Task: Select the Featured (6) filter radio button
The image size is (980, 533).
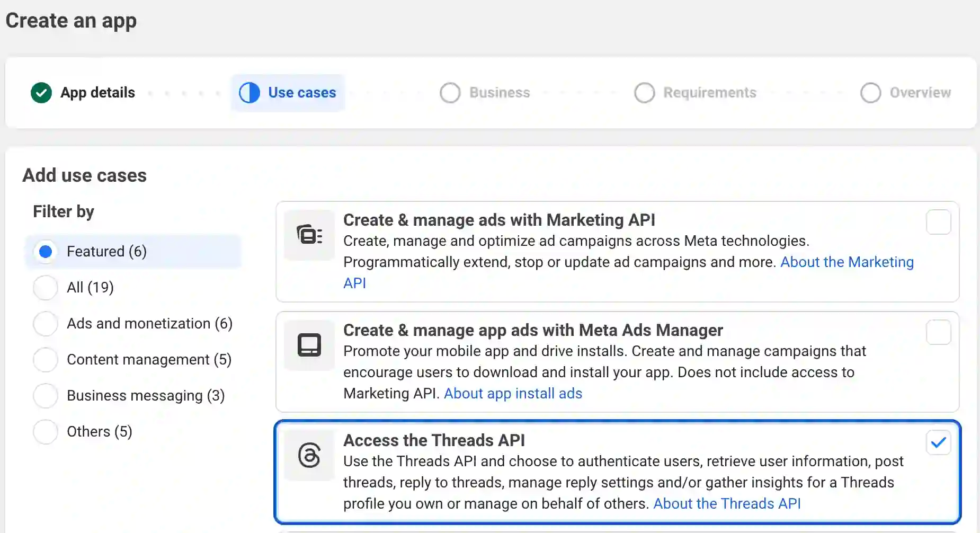Action: pyautogui.click(x=46, y=251)
